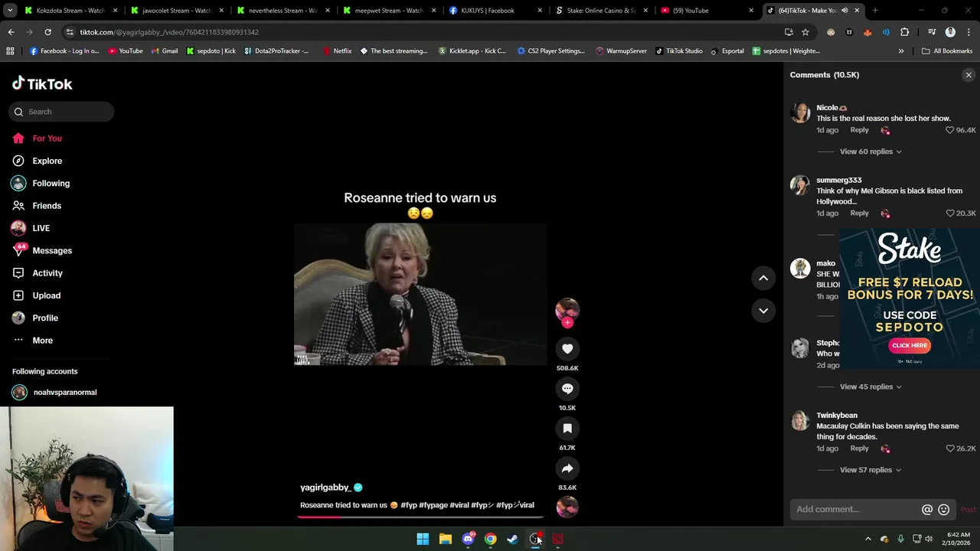Like the video with the heart icon

click(567, 349)
